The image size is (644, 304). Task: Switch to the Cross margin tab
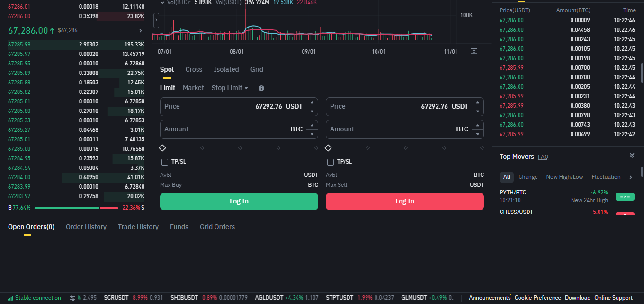click(194, 69)
